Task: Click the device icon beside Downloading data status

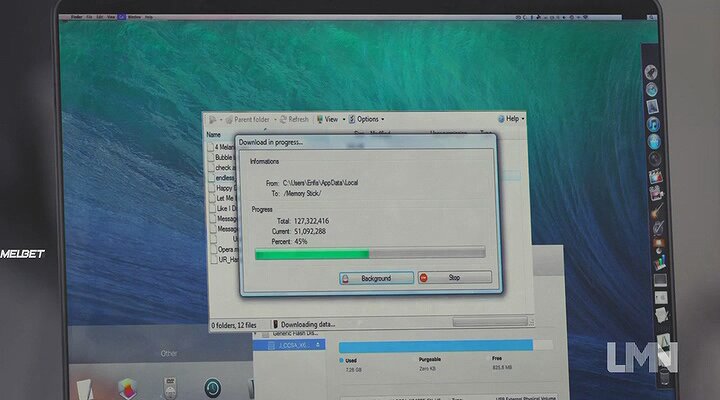Action: pyautogui.click(x=274, y=324)
